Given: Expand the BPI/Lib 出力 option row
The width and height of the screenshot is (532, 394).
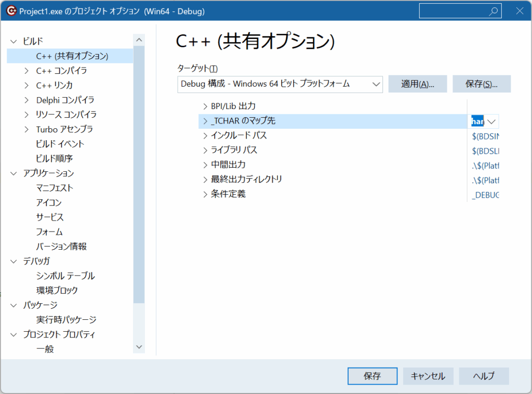Looking at the screenshot, I should click(x=204, y=106).
